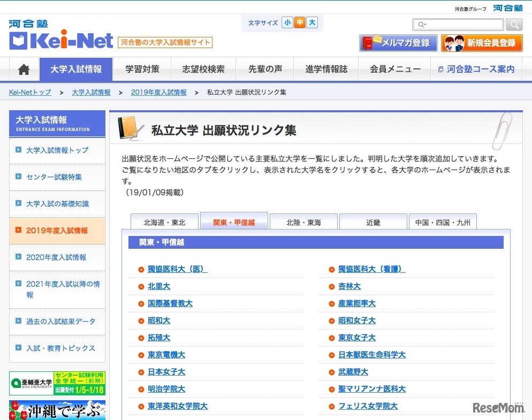Switch text size to 大

click(311, 22)
